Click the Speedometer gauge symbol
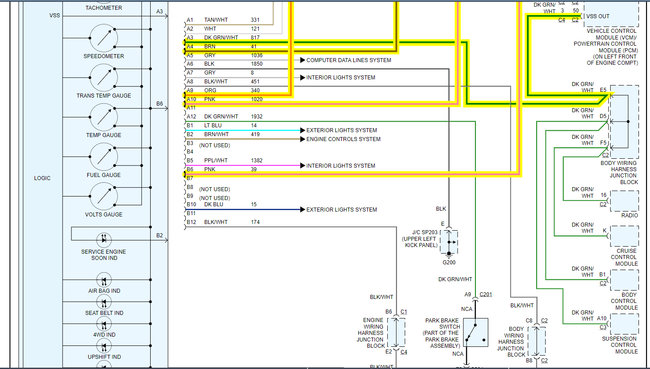The width and height of the screenshot is (650, 369). (x=104, y=38)
